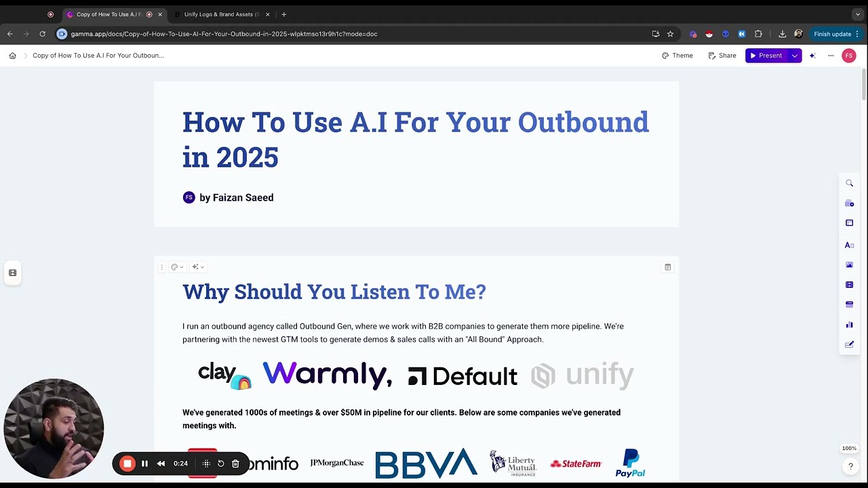868x488 pixels.
Task: Select the BBVA logo image
Action: click(426, 464)
